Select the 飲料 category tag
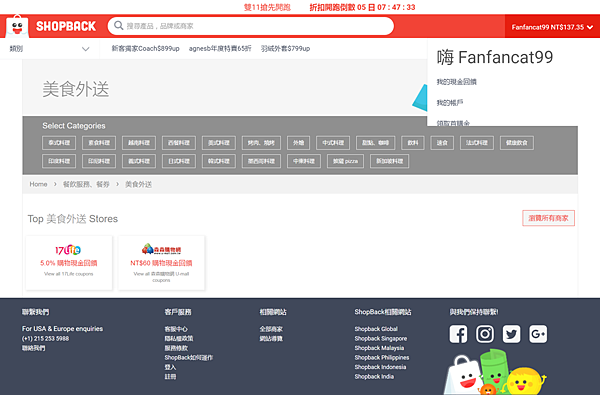The image size is (600, 395). coord(413,143)
